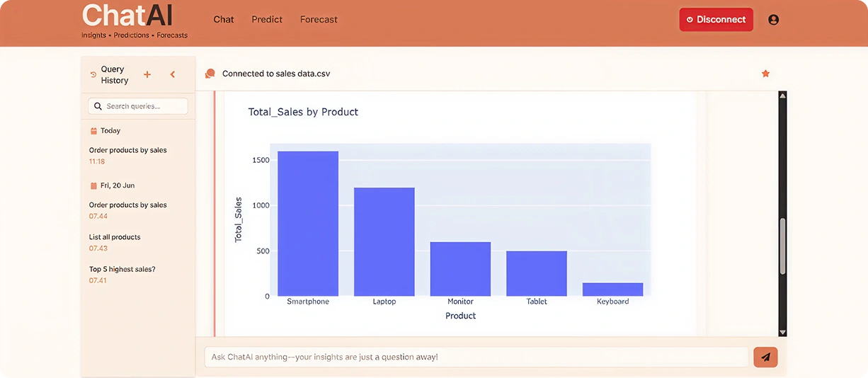Click the send message paper plane icon
Viewport: 868px width, 378px height.
tap(765, 357)
